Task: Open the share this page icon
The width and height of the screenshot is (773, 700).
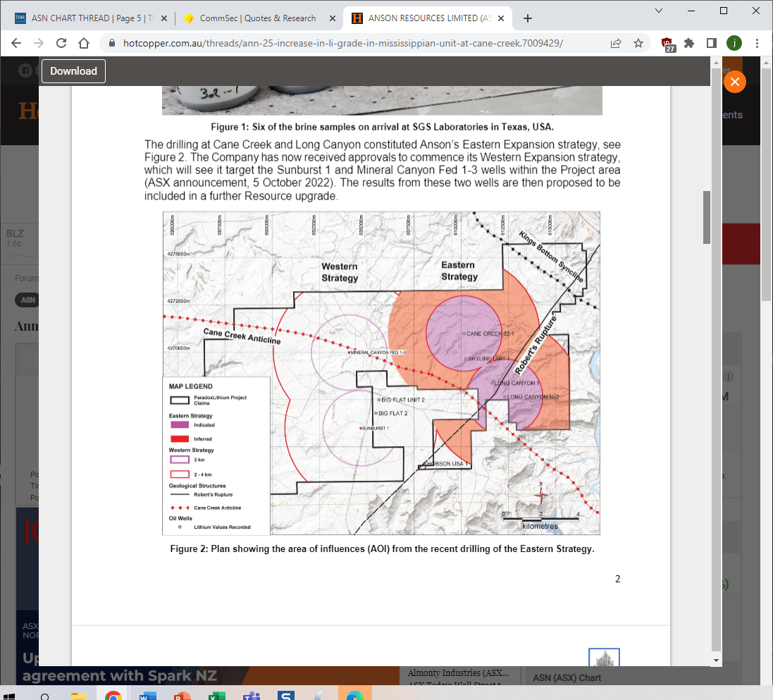Action: [x=616, y=43]
